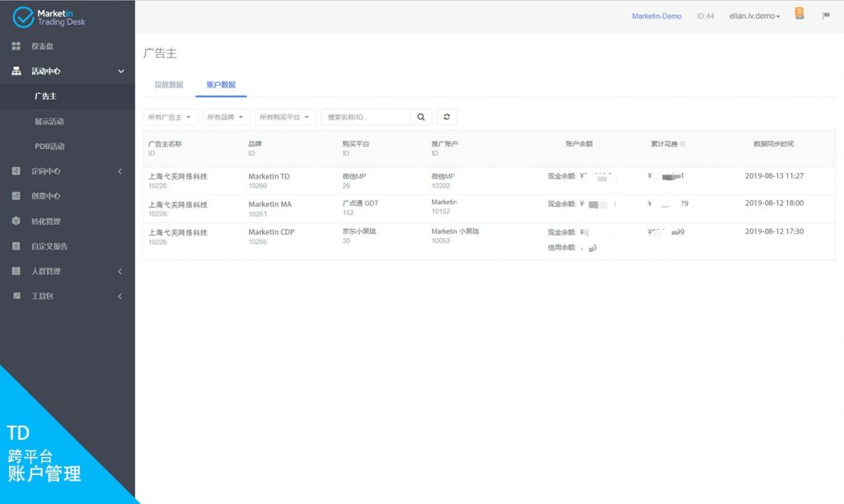This screenshot has width=844, height=504.
Task: Click the 累计花费 info icon
Action: pos(682,144)
